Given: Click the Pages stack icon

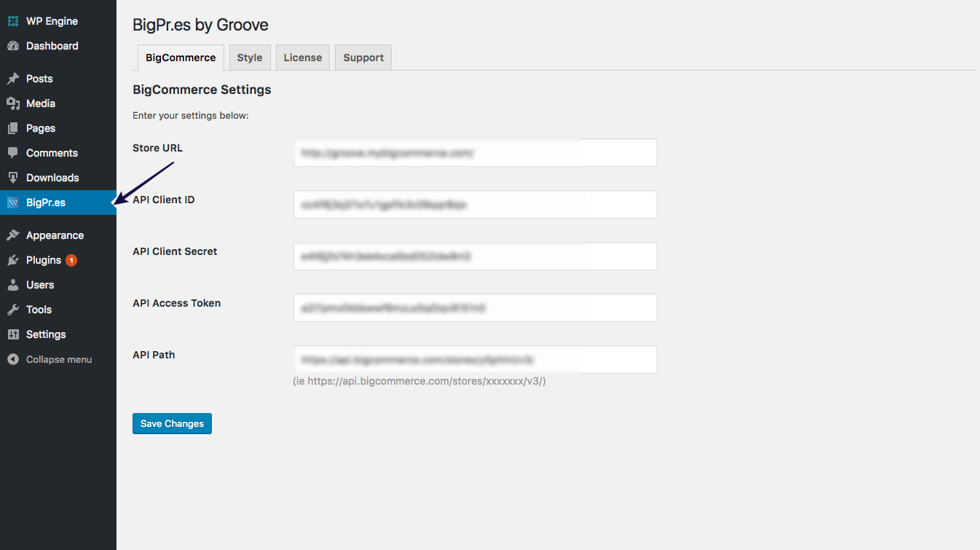Looking at the screenshot, I should (13, 128).
